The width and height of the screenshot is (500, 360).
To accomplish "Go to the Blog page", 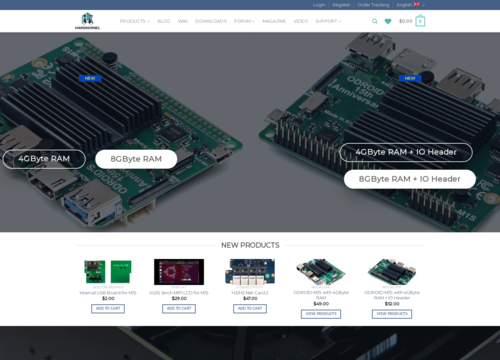I will point(164,21).
